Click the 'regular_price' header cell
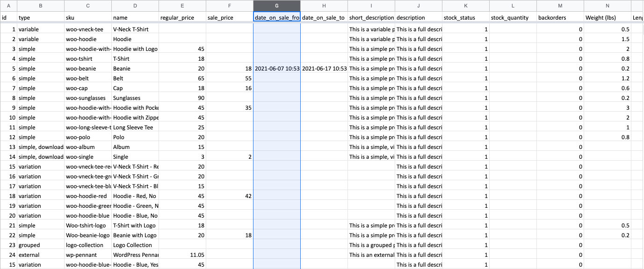Image resolution: width=644 pixels, height=269 pixels. coord(182,18)
